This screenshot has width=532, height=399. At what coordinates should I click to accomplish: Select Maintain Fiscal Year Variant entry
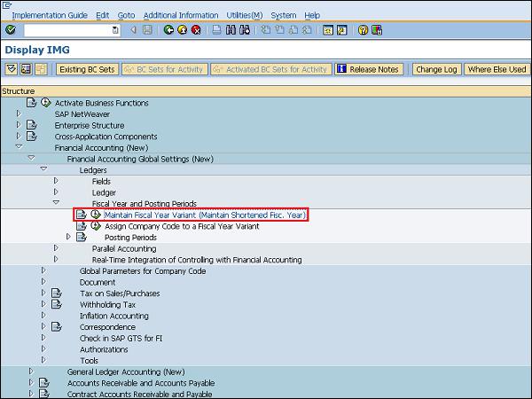pyautogui.click(x=204, y=215)
